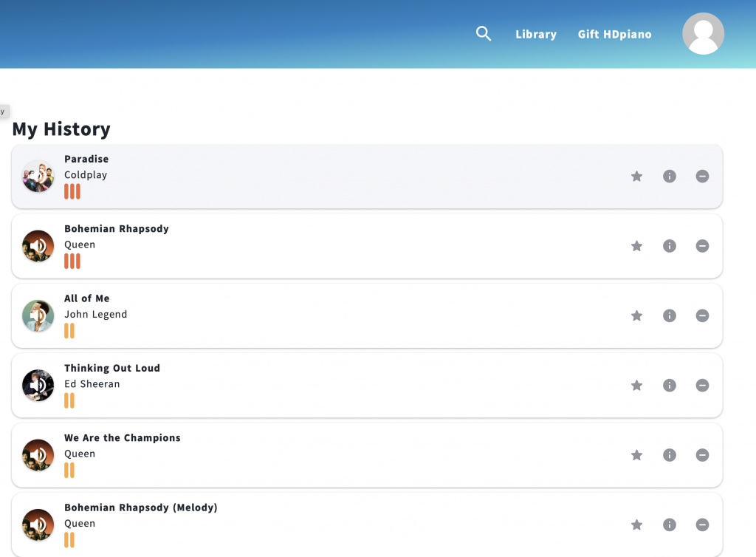
Task: Star Thinking Out Loud
Action: click(636, 386)
